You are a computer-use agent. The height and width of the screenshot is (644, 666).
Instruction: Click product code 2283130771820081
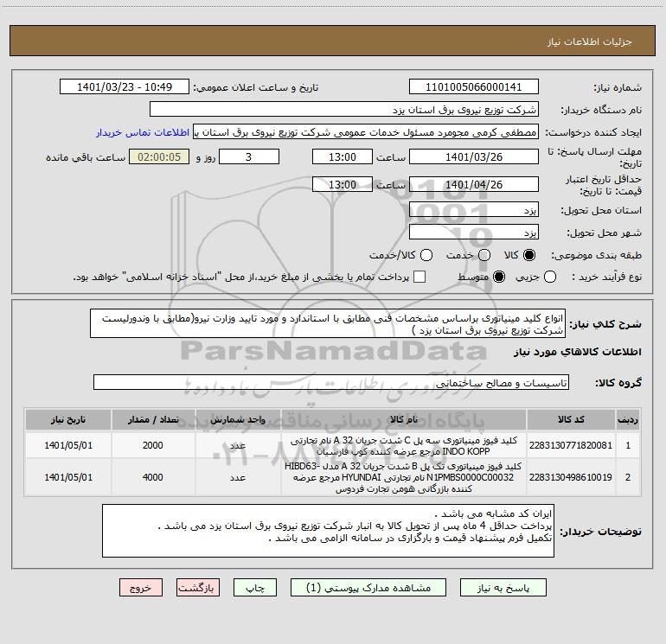pos(571,445)
